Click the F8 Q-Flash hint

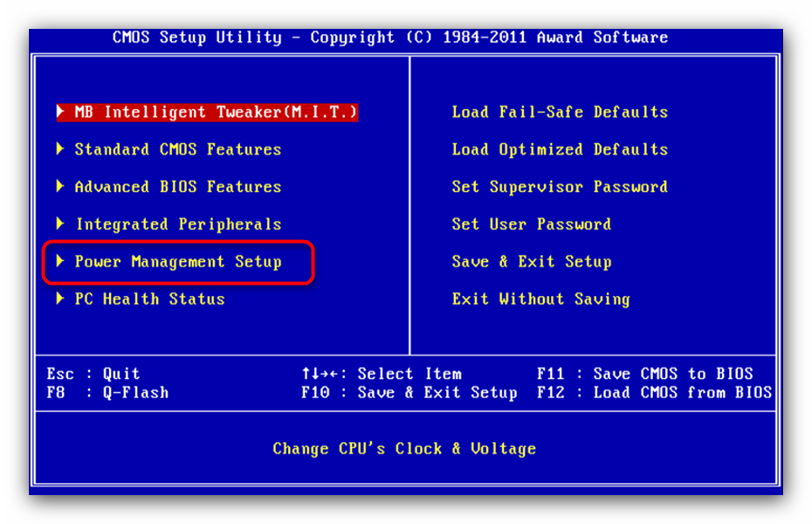click(x=107, y=392)
